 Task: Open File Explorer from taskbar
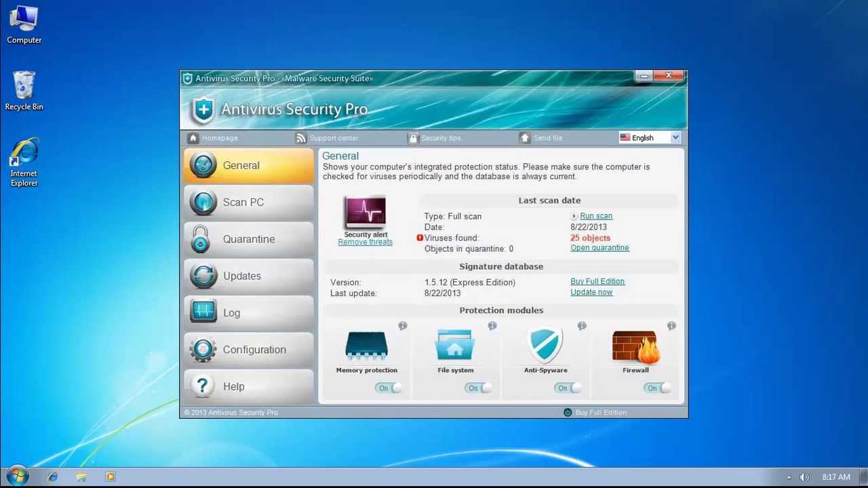[81, 476]
